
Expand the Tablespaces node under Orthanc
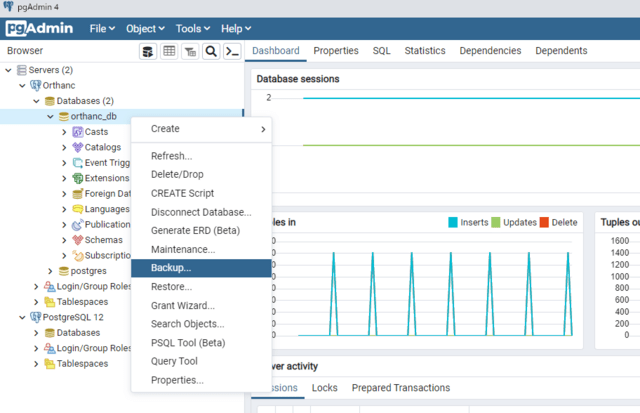click(x=36, y=302)
